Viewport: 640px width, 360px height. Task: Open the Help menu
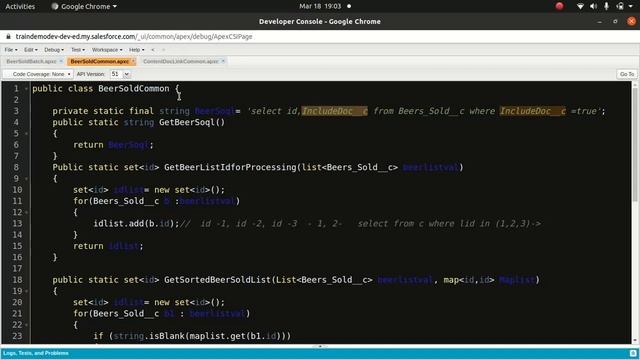click(136, 50)
